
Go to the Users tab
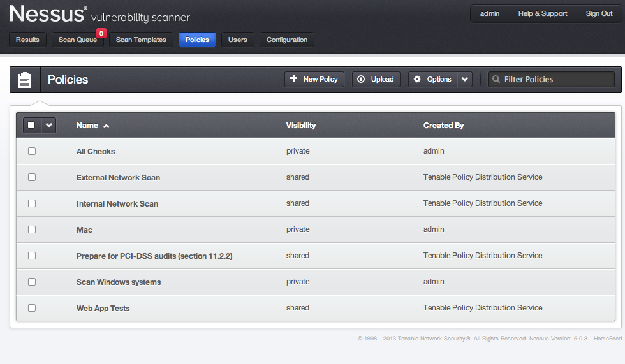tap(237, 40)
